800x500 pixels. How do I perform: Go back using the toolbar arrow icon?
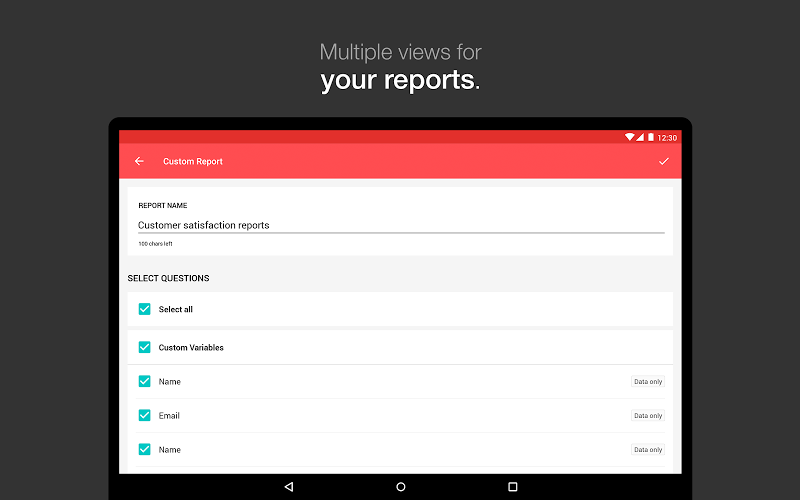tap(139, 161)
